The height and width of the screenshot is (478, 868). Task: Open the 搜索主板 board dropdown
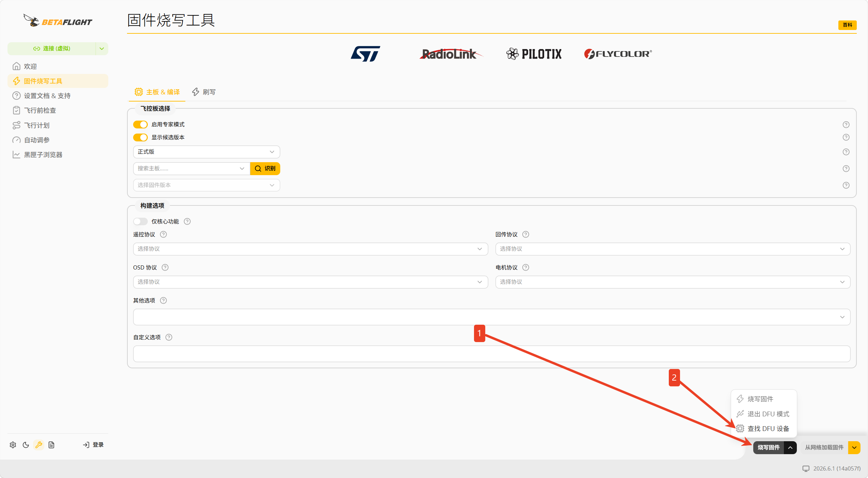point(191,169)
